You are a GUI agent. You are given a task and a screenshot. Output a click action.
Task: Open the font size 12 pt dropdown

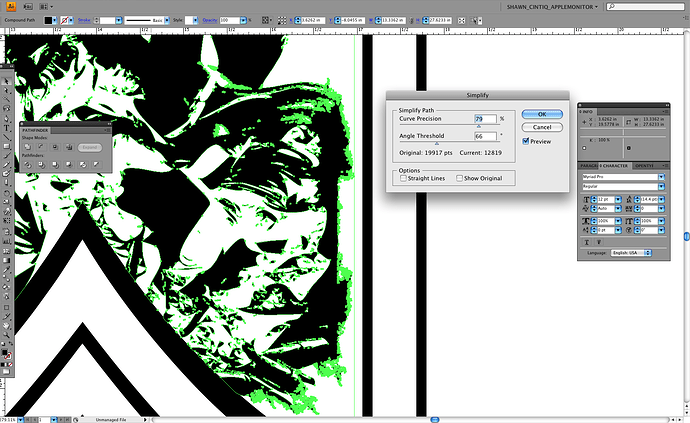[x=618, y=200]
